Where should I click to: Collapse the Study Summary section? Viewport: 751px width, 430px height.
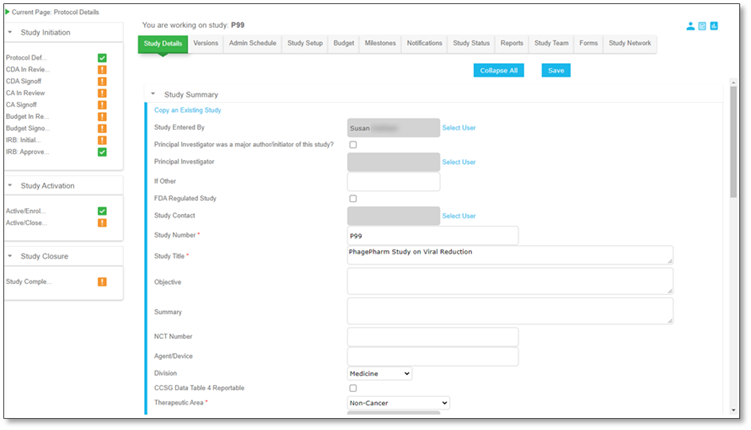153,93
